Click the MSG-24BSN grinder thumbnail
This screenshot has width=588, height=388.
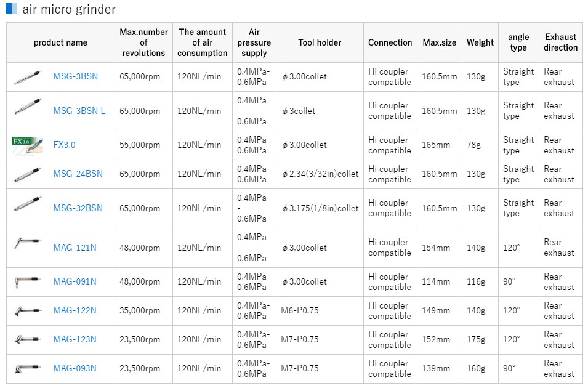pos(28,174)
